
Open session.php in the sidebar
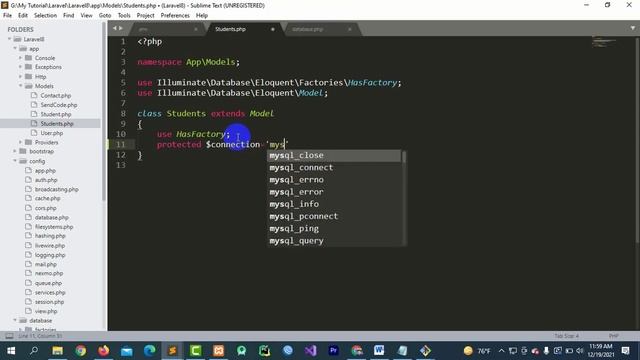pos(49,302)
